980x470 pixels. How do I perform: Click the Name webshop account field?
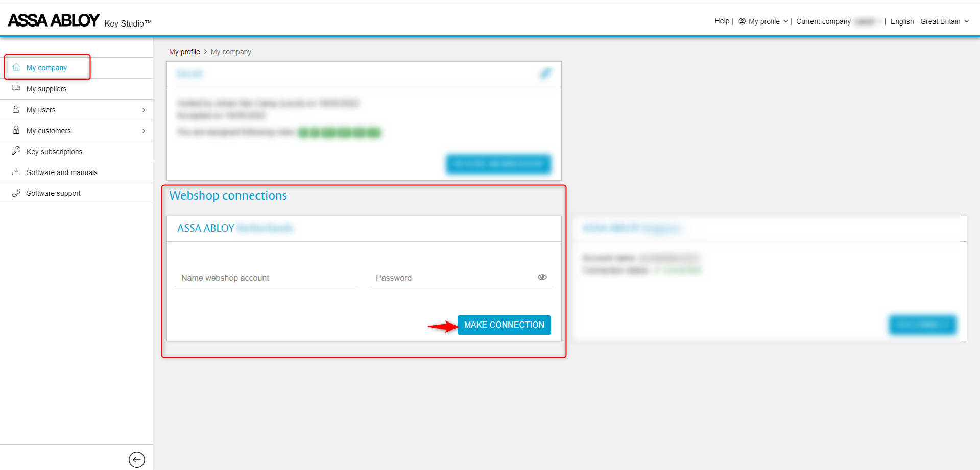pos(267,278)
